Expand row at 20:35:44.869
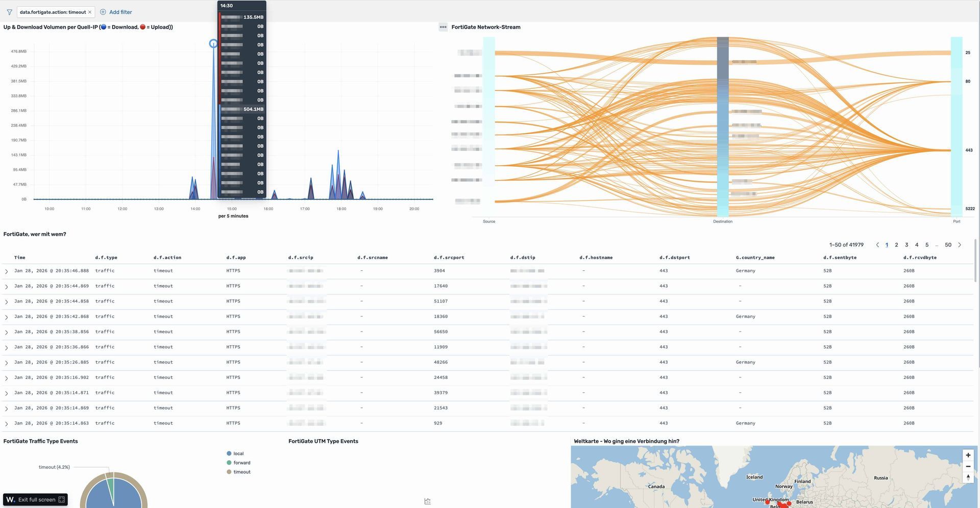980x508 pixels. point(6,287)
